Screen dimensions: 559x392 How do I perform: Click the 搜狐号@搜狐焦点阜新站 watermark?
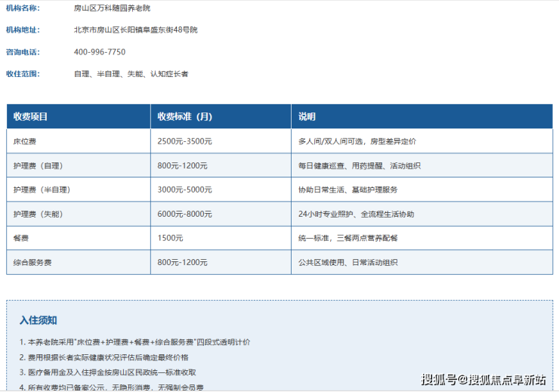(483, 379)
